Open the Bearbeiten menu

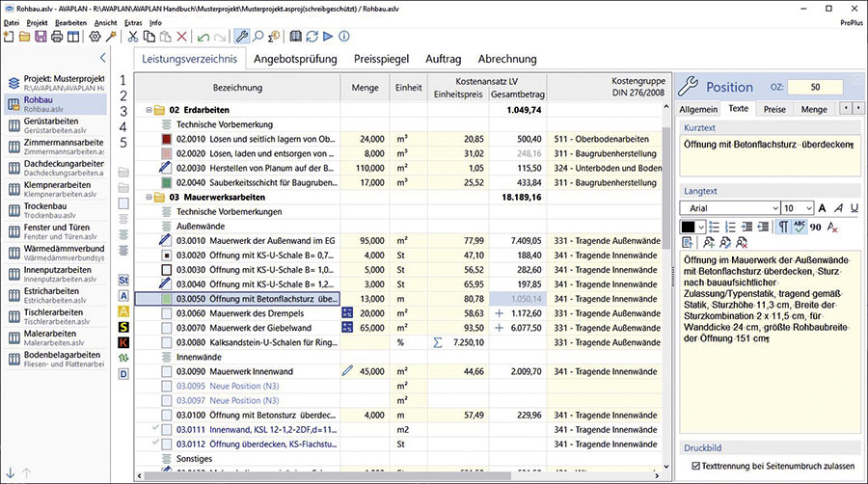pyautogui.click(x=70, y=23)
